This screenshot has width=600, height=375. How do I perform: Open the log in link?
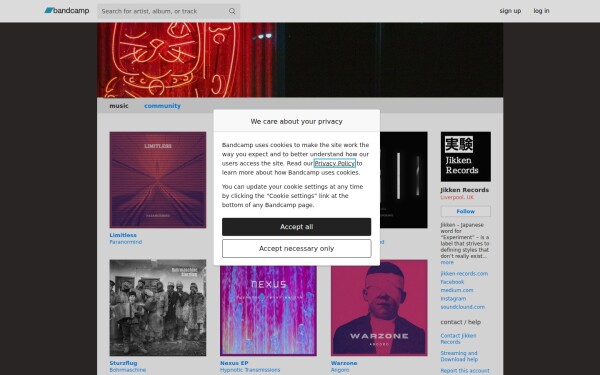click(x=541, y=11)
